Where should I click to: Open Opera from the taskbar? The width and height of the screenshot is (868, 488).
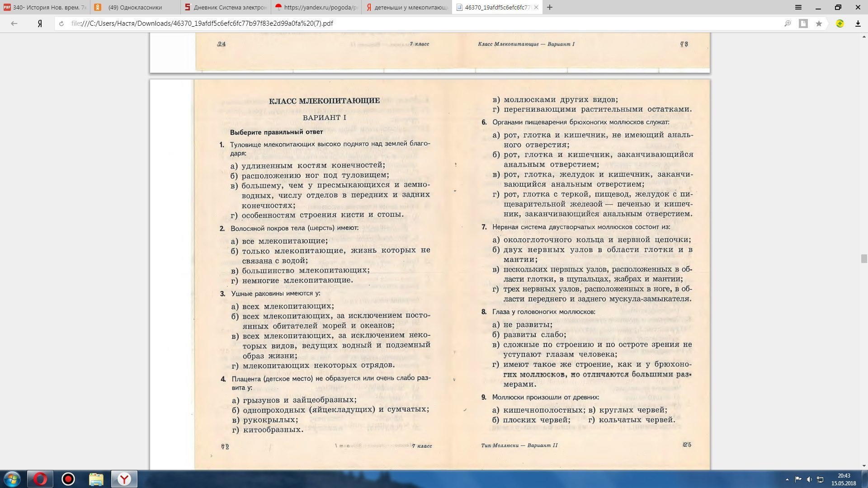(x=40, y=479)
